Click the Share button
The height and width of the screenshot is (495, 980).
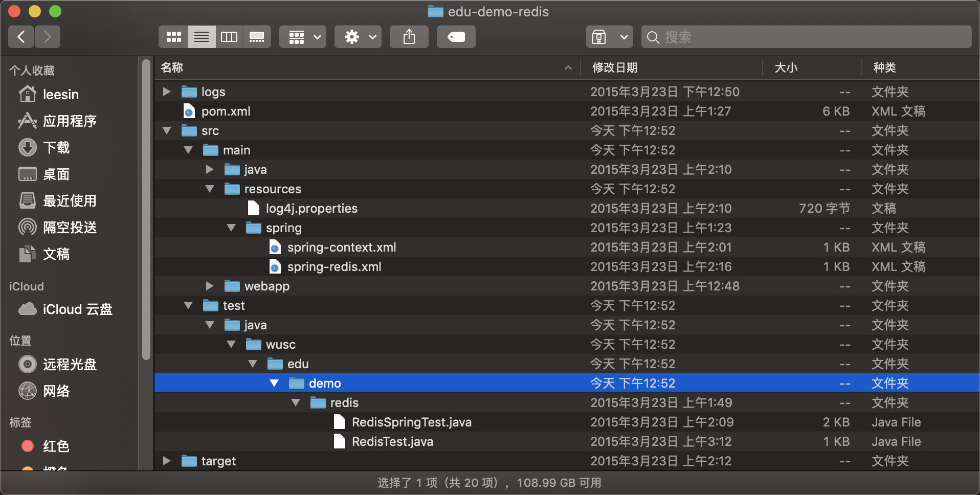pos(409,37)
